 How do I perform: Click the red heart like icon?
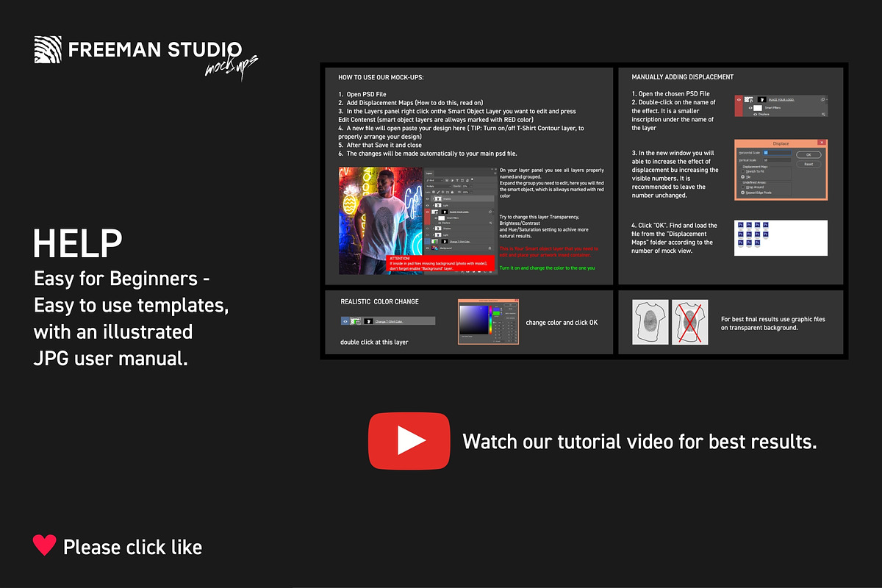tap(45, 545)
